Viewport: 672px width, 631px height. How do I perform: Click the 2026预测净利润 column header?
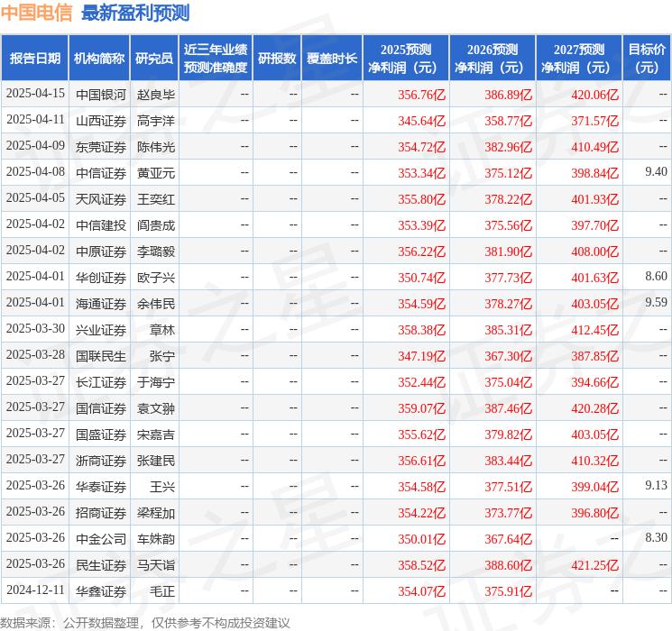[492, 59]
